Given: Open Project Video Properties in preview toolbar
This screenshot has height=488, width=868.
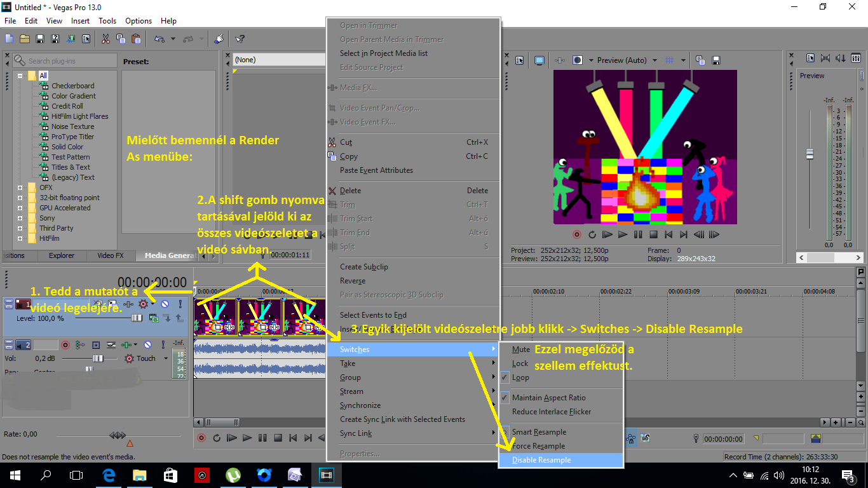Looking at the screenshot, I should point(519,60).
